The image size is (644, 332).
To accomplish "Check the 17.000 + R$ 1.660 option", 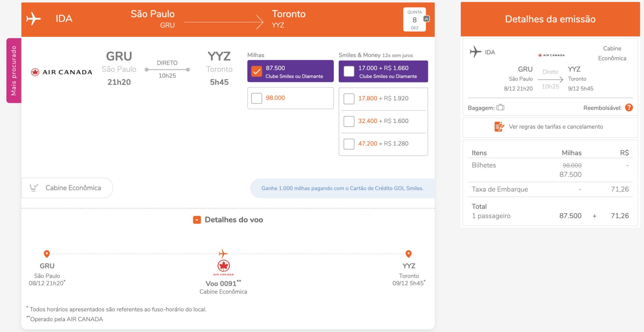I will 349,71.
